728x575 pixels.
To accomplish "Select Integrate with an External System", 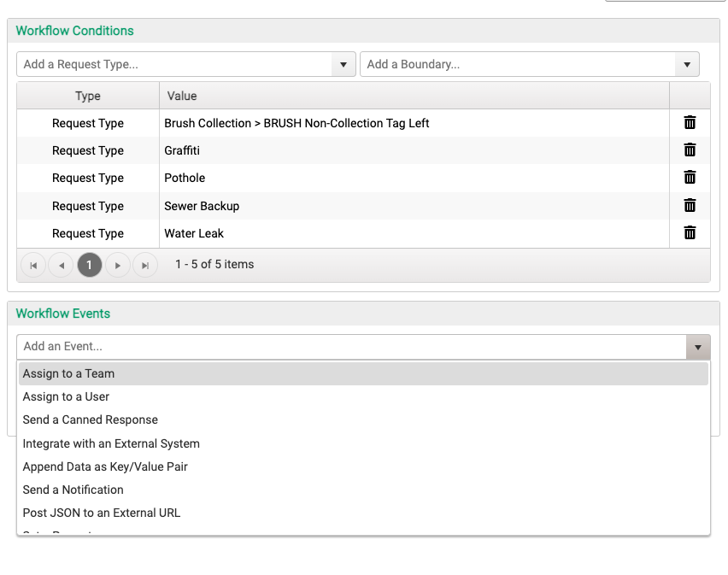I will 363,443.
